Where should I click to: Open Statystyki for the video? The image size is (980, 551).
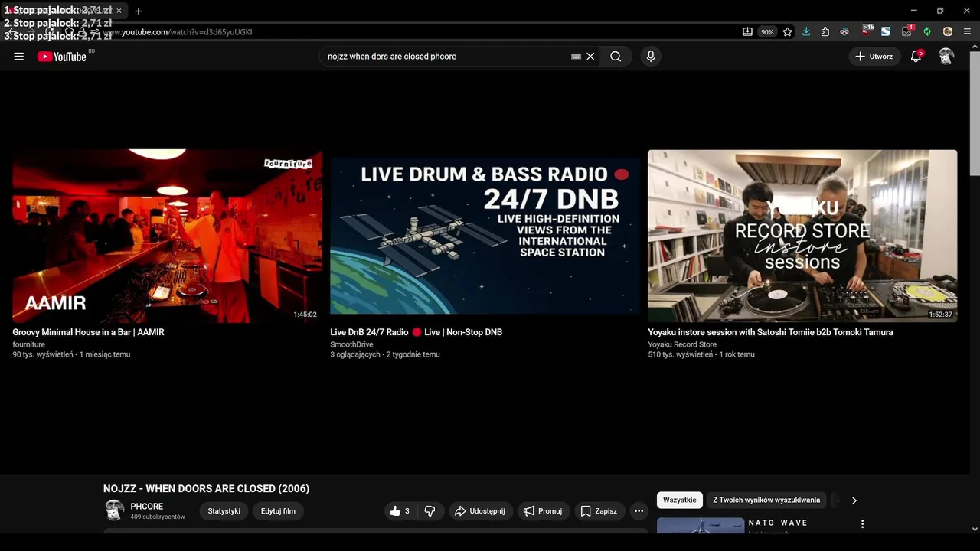[x=224, y=511]
